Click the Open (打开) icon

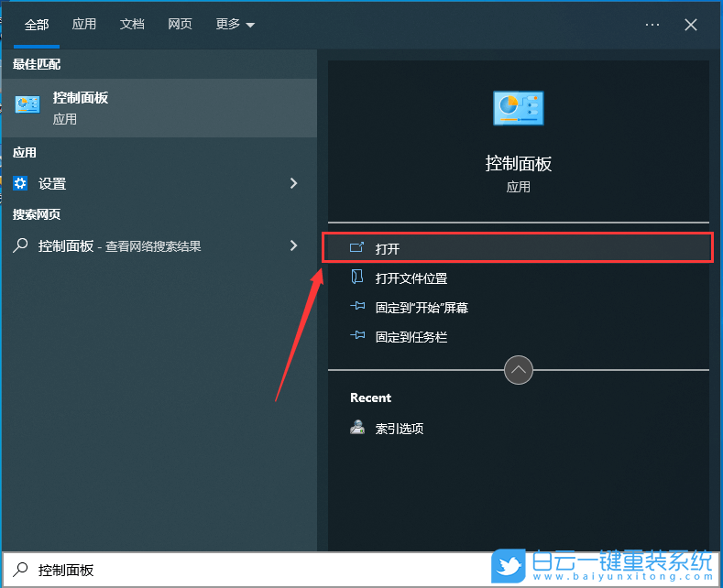(357, 248)
